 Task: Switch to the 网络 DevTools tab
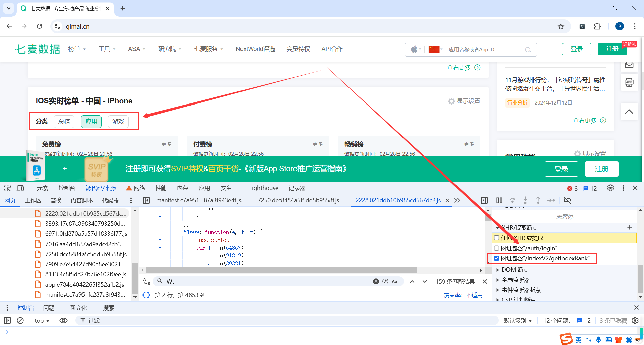(136, 188)
